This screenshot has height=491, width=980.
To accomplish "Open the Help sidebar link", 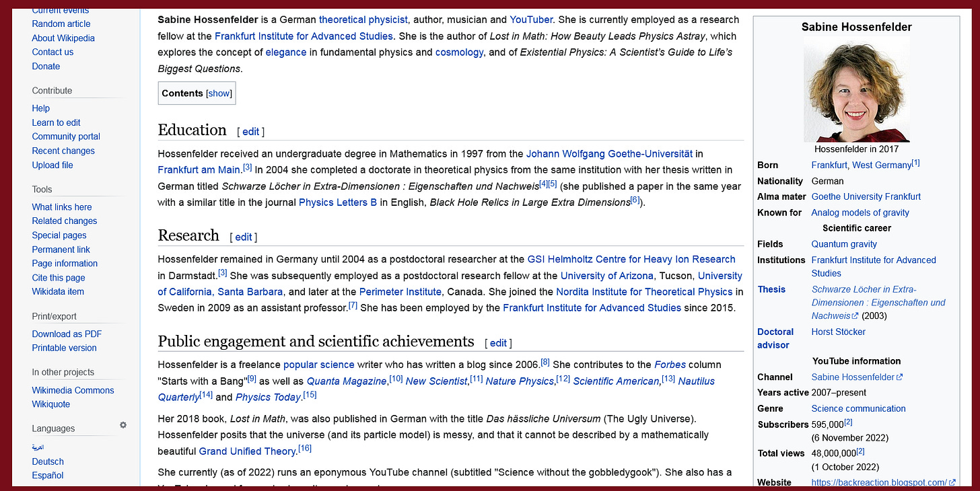I will coord(41,108).
